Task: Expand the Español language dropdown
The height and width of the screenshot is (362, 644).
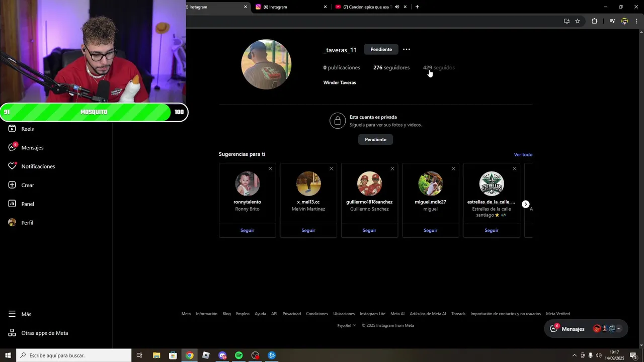Action: [347, 325]
